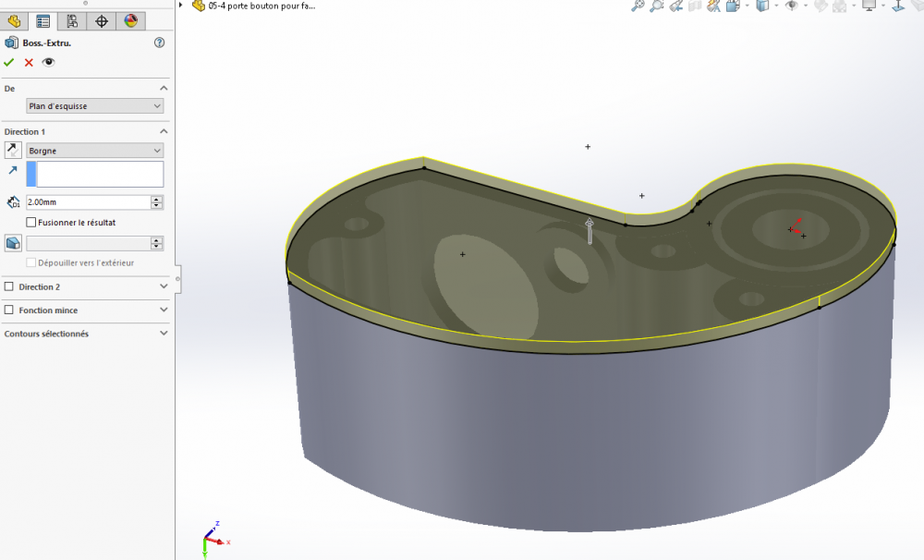Screen dimensions: 924x560
Task: Click the direction of extrusion arrow icon
Action: [13, 170]
